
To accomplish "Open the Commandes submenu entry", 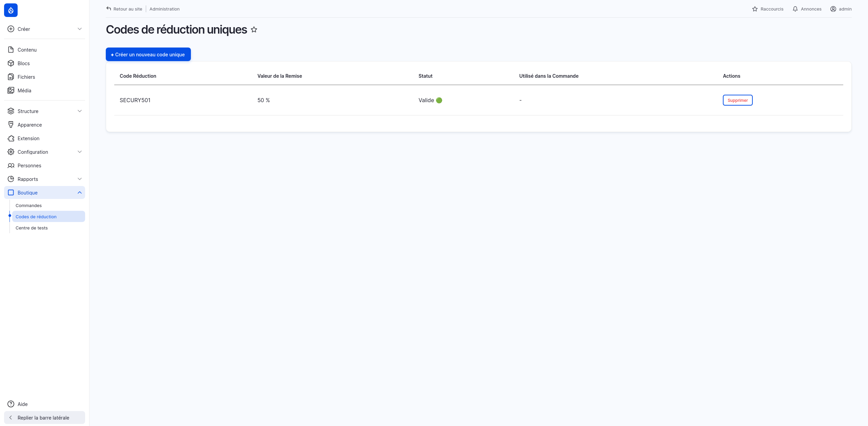I will pos(48,205).
